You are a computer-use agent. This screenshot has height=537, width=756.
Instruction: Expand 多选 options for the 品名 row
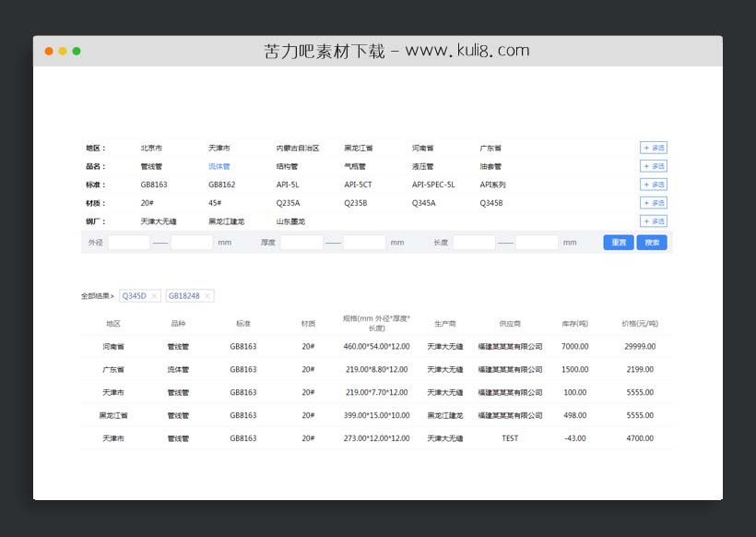click(x=653, y=166)
